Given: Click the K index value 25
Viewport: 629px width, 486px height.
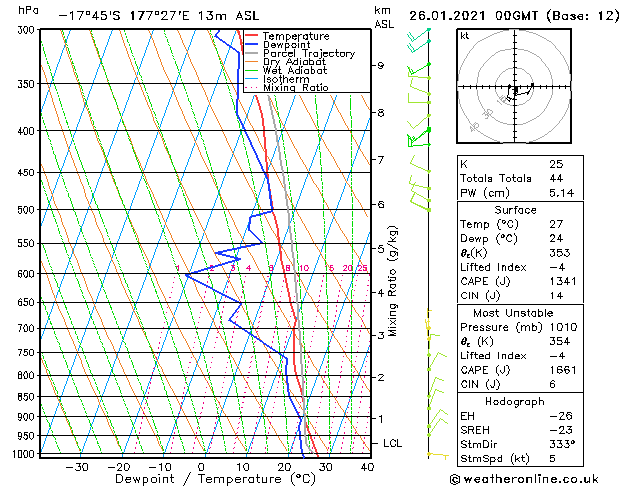Looking at the screenshot, I should [x=556, y=164].
